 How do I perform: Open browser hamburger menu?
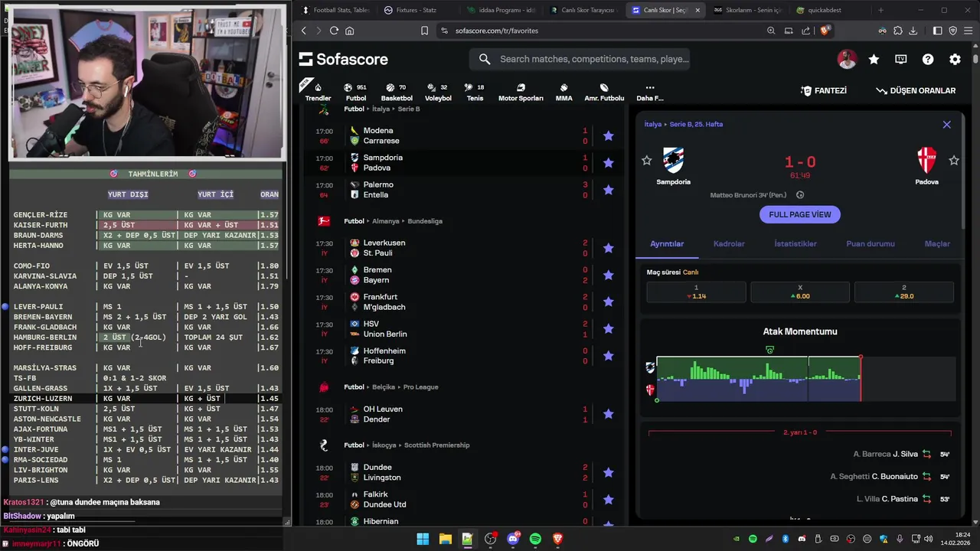tap(969, 31)
